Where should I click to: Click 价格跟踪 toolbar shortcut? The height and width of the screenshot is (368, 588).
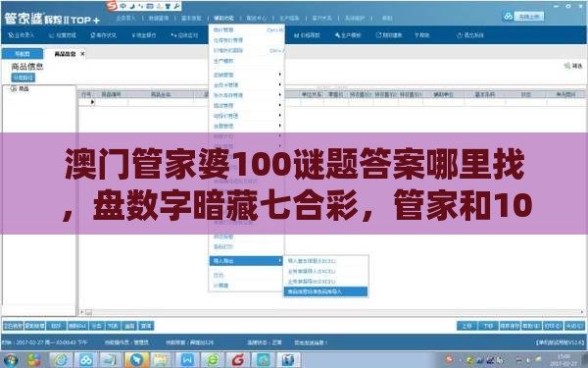pos(307,35)
